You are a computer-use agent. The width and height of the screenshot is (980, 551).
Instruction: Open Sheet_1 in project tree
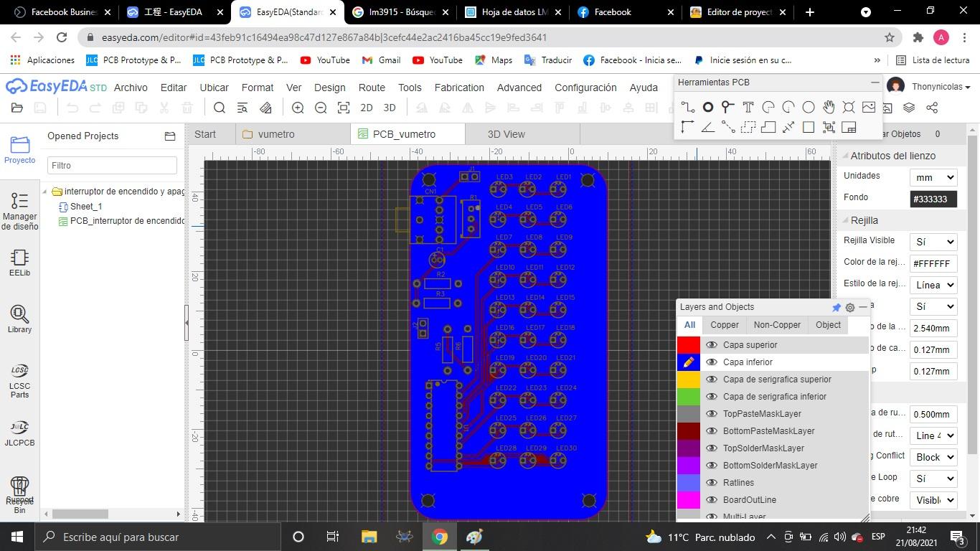tap(86, 207)
